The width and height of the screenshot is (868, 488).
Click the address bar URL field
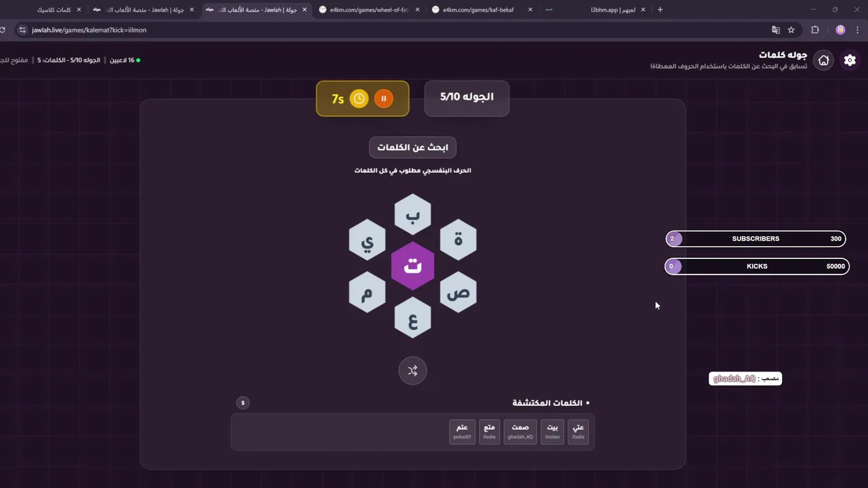(393, 30)
